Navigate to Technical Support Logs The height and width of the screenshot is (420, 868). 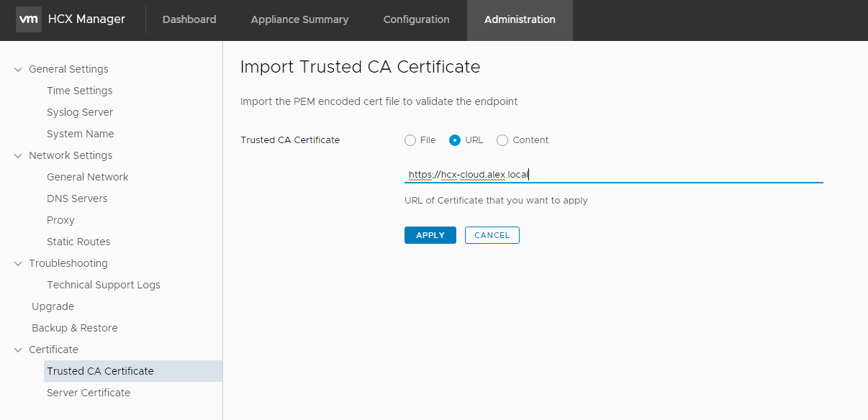(x=104, y=285)
